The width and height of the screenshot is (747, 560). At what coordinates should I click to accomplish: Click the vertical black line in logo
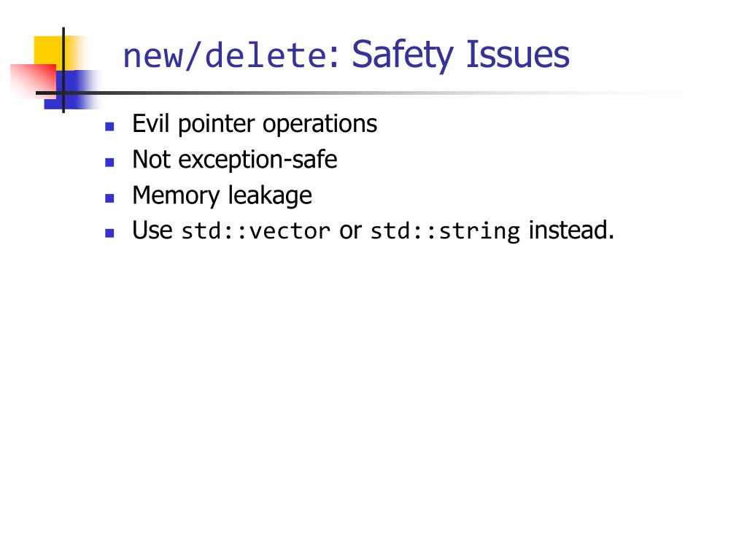[x=63, y=70]
